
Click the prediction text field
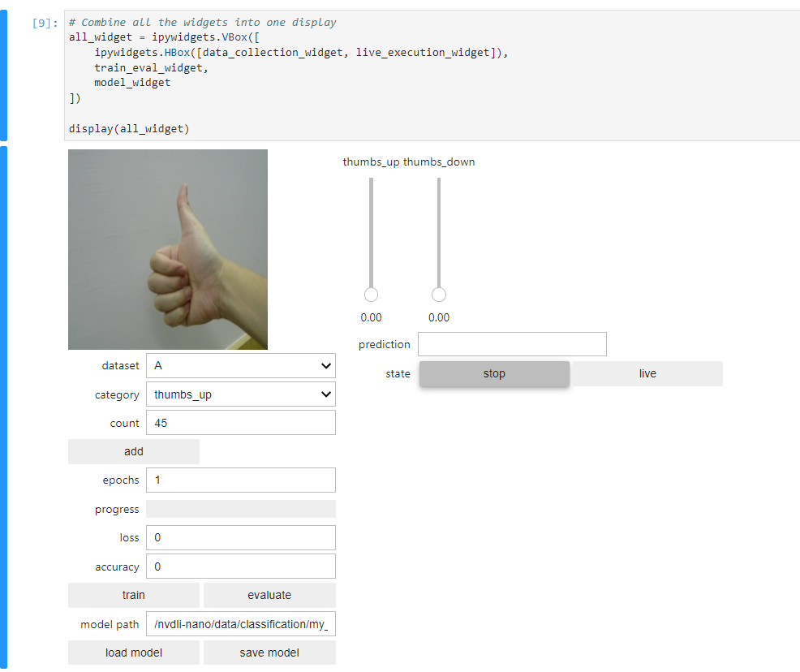(x=512, y=344)
